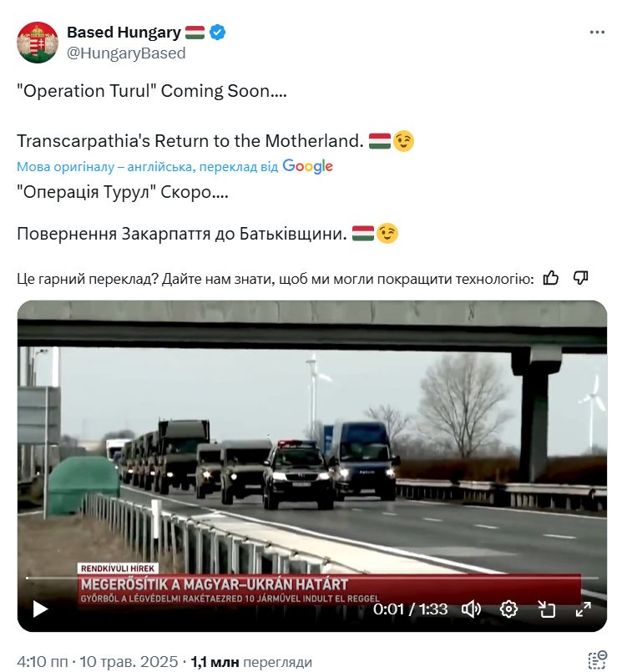Rate the translation with thumbs down
The width and height of the screenshot is (622, 672).
pos(581,278)
